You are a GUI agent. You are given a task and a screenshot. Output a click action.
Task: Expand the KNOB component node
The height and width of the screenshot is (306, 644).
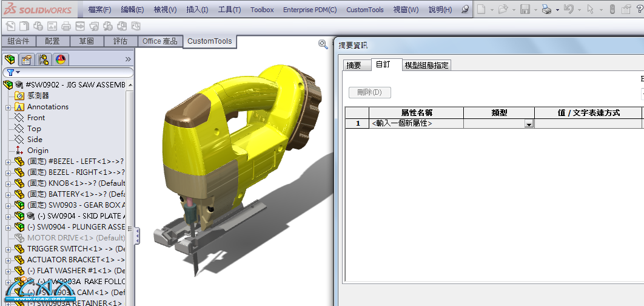(8, 184)
